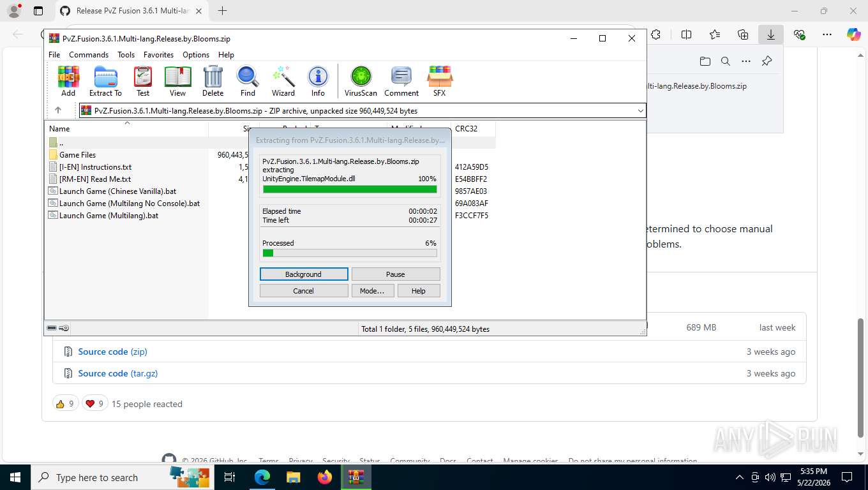Click the Test archive icon

click(x=143, y=81)
